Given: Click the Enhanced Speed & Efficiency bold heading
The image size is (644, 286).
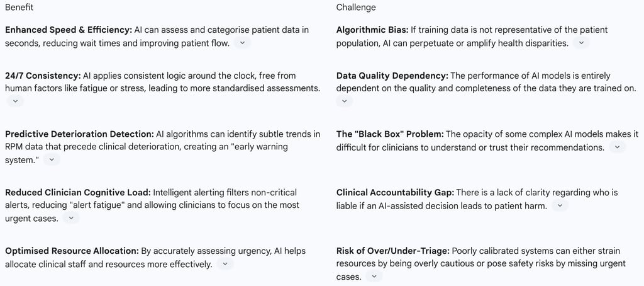Looking at the screenshot, I should tap(68, 30).
